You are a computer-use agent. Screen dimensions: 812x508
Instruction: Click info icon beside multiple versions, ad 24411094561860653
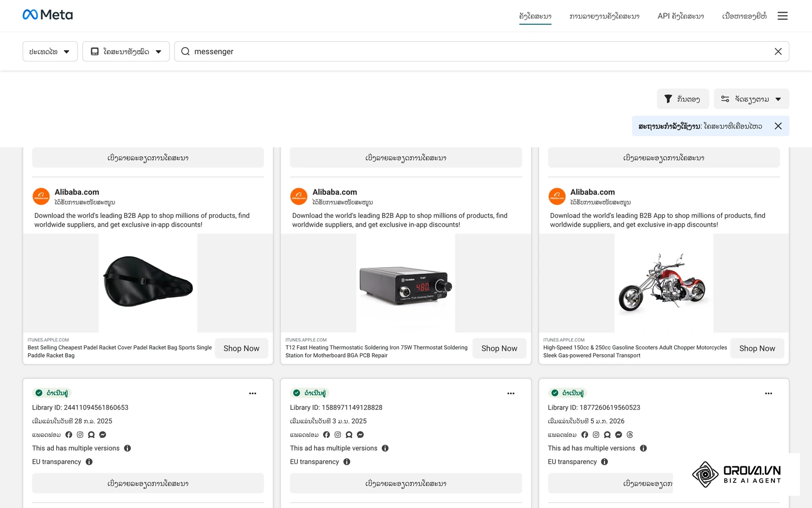pos(127,448)
